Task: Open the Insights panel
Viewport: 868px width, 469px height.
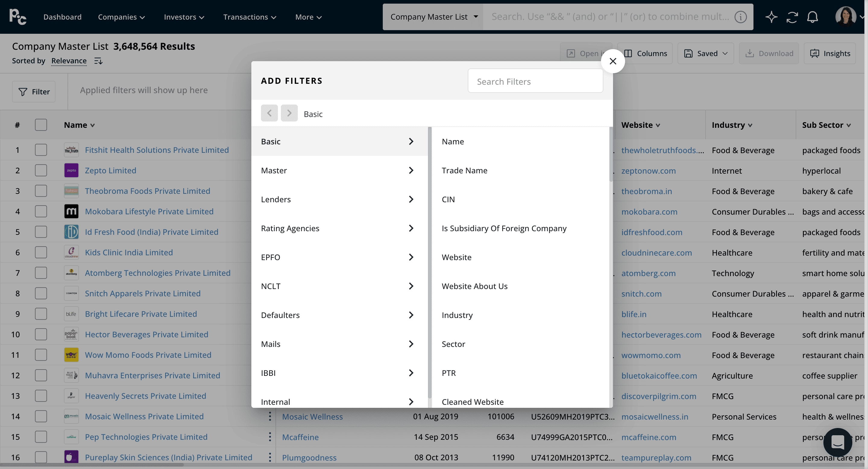Action: tap(830, 53)
